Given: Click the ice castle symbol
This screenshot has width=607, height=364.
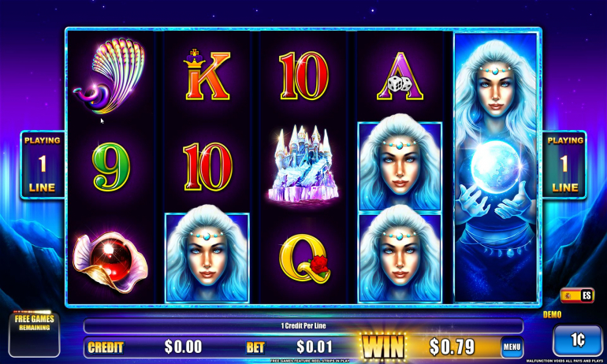Looking at the screenshot, I should click(303, 165).
